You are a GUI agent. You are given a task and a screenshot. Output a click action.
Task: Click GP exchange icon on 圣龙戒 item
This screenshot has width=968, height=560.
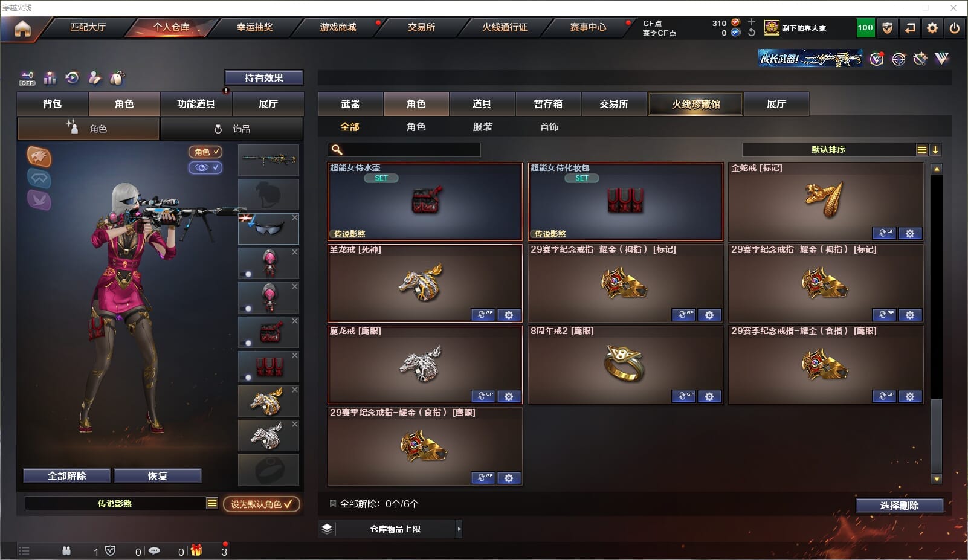483,315
